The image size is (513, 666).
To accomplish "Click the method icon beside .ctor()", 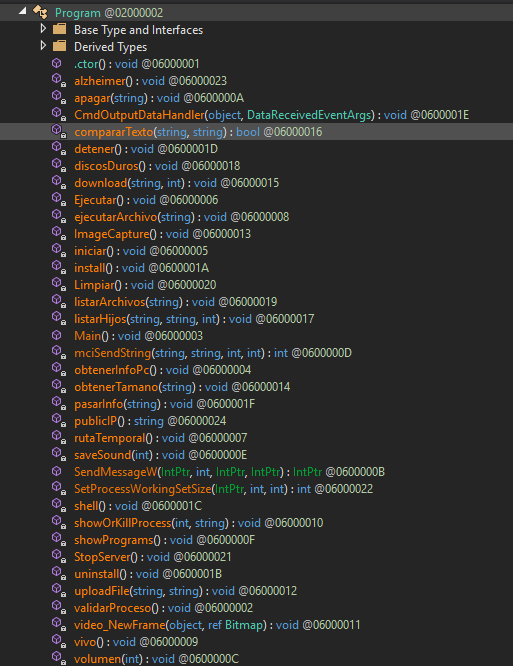I will [57, 63].
